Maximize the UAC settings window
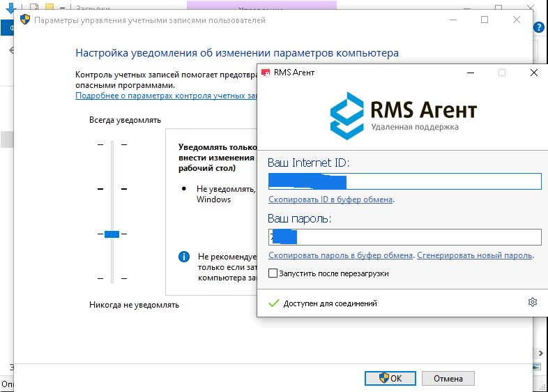The image size is (548, 392). coord(485,20)
